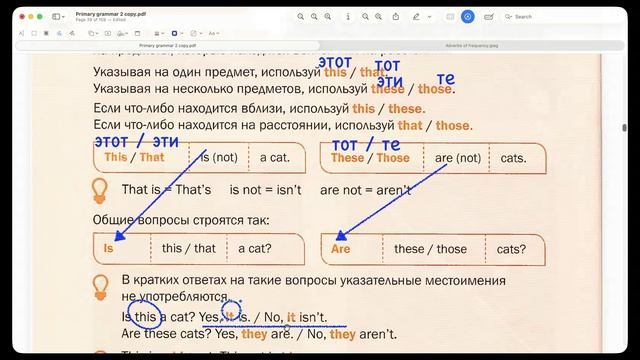The image size is (640, 360).
Task: Click into the Search field
Action: tap(563, 17)
